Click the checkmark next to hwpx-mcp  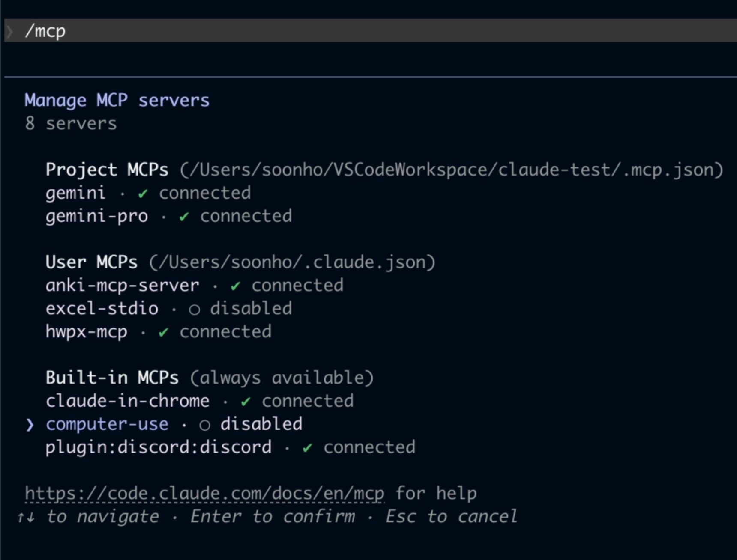pos(163,332)
